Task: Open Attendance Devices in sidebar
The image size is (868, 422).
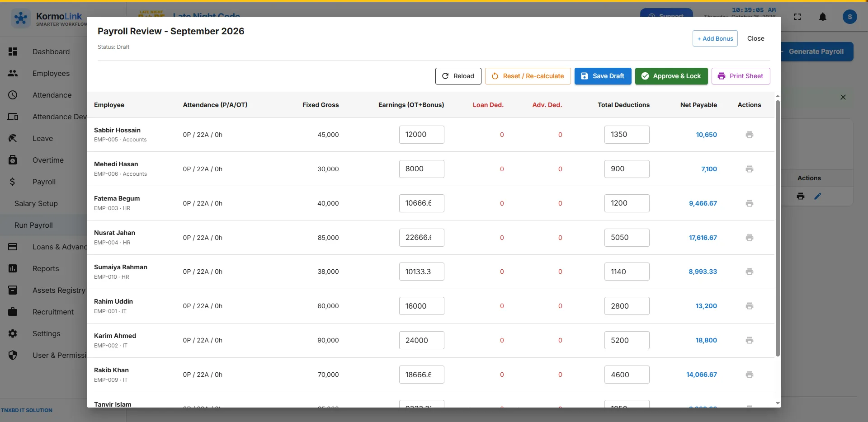Action: coord(60,117)
